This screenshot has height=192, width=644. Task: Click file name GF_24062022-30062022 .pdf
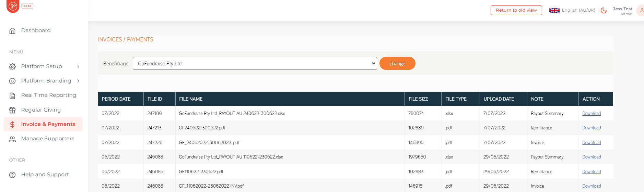(209, 143)
